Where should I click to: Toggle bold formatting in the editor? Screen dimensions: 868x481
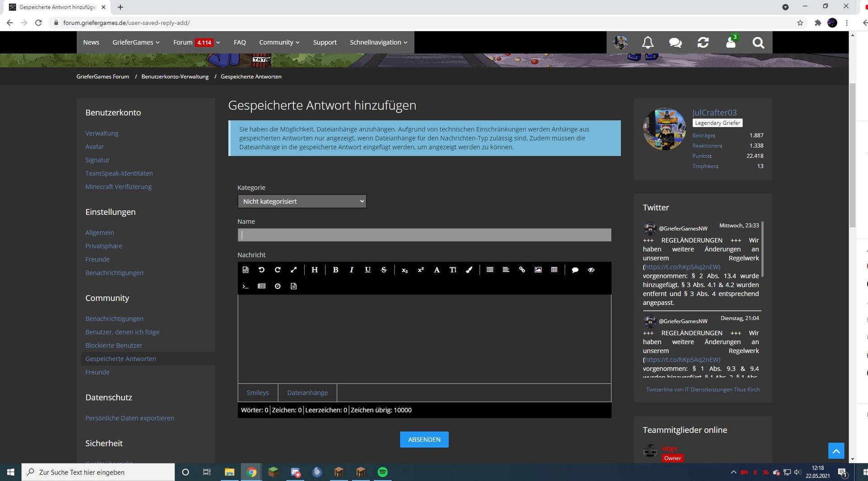(x=335, y=270)
